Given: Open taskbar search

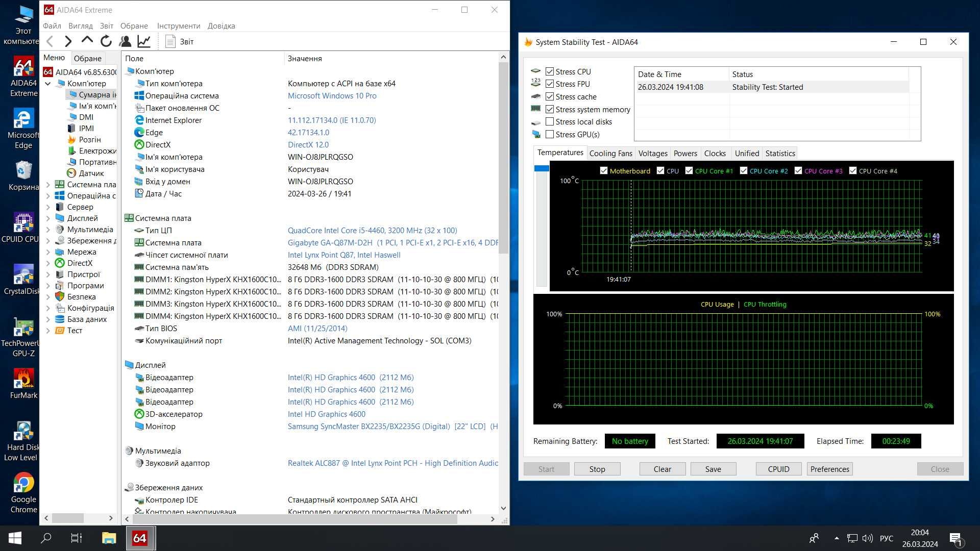Looking at the screenshot, I should pyautogui.click(x=46, y=538).
